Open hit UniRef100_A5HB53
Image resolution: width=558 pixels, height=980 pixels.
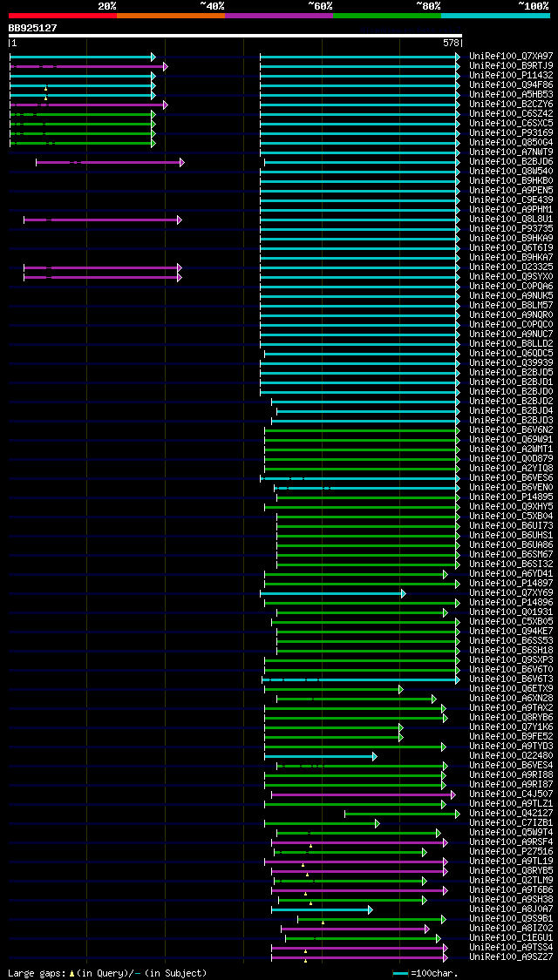(x=511, y=94)
